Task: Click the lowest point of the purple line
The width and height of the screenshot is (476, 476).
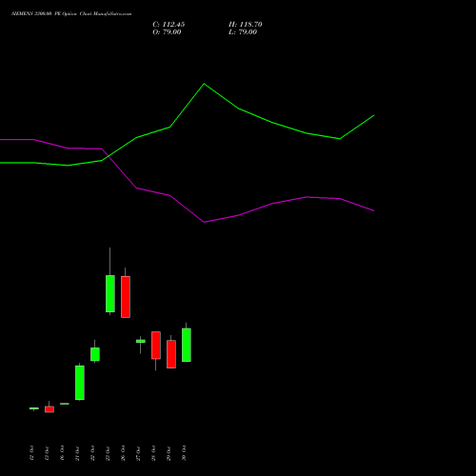Action: tap(204, 222)
